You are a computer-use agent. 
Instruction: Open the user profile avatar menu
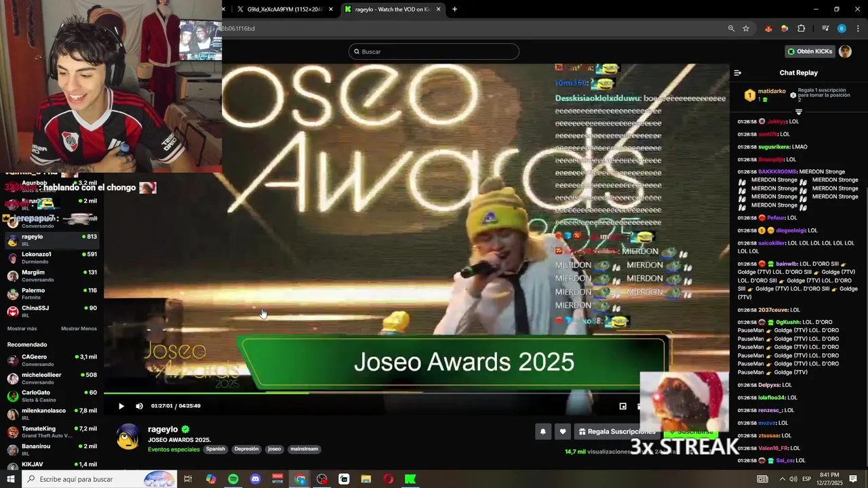coord(845,52)
